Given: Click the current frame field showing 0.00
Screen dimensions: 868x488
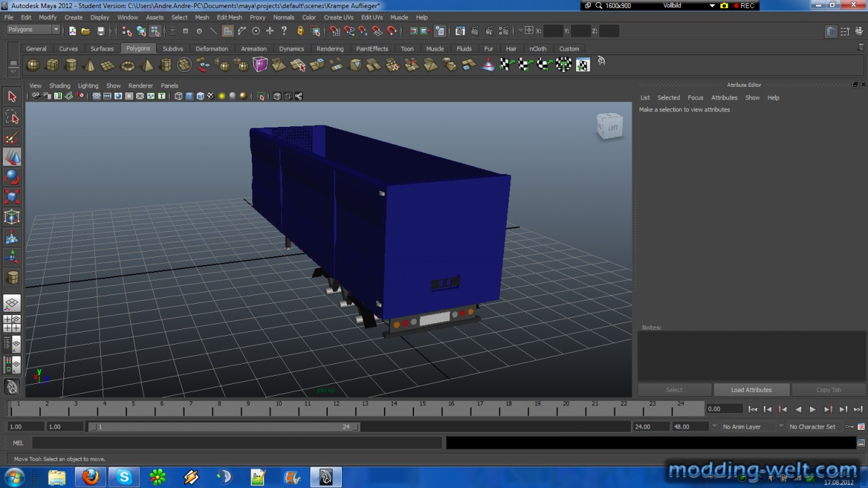Looking at the screenshot, I should tap(724, 409).
